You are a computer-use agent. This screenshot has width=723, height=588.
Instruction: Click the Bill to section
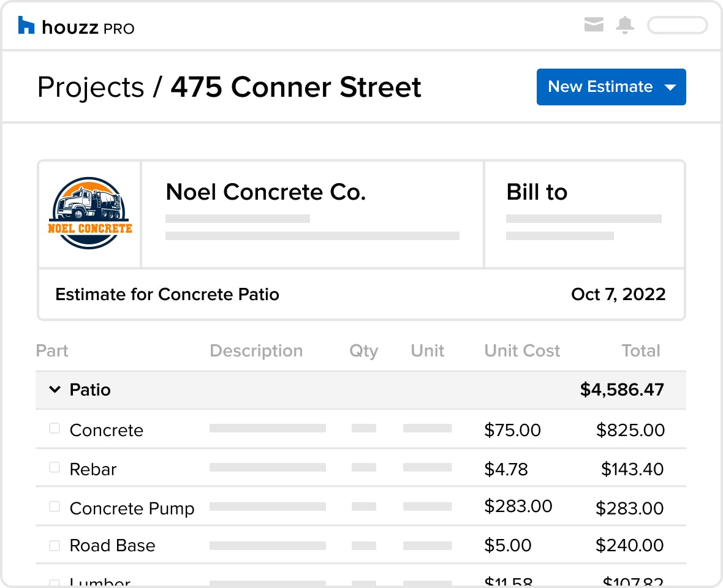click(x=537, y=192)
